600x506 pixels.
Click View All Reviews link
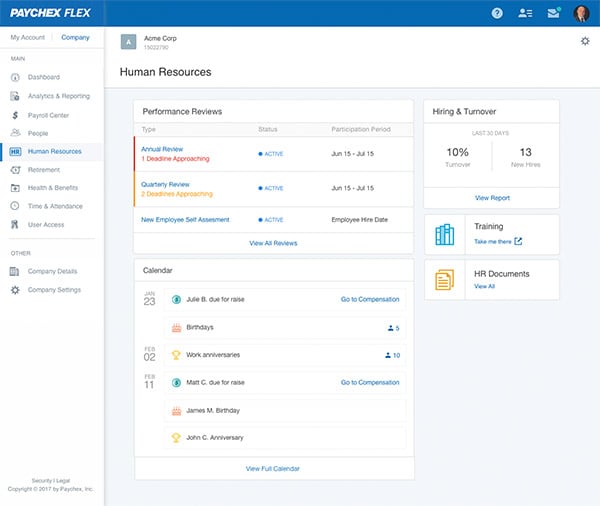pyautogui.click(x=273, y=243)
